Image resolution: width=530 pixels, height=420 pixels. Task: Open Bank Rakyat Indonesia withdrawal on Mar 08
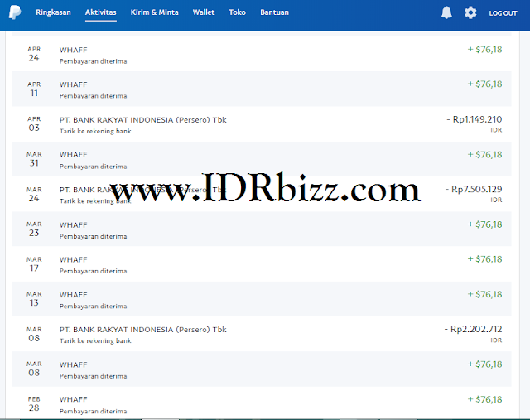pyautogui.click(x=262, y=334)
